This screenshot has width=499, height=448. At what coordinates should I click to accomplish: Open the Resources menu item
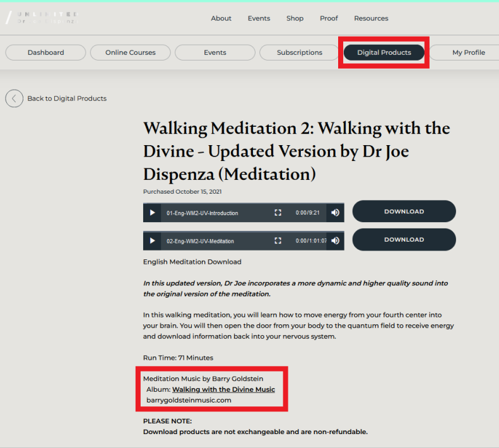pos(371,18)
